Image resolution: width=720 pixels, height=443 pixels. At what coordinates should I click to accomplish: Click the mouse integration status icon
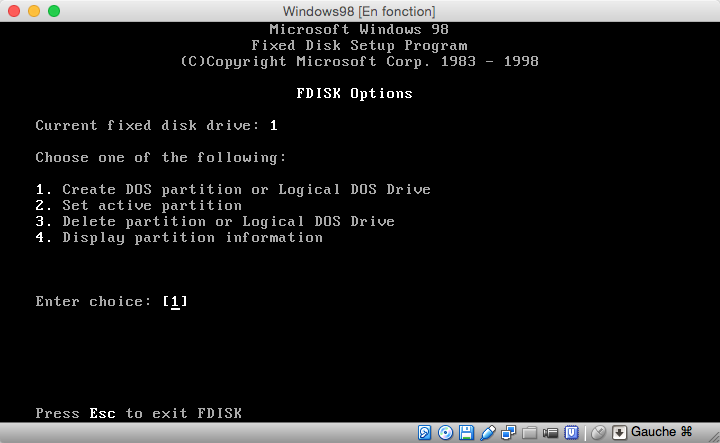click(x=598, y=432)
